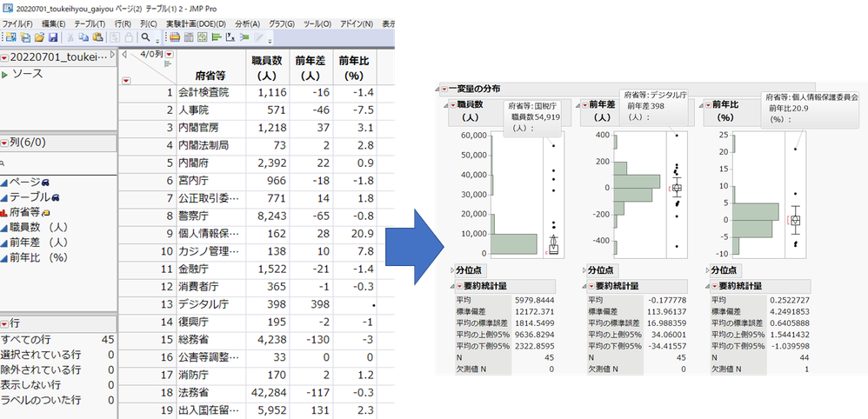Open the red triangle menu of the 行 panel
Image resolution: width=868 pixels, height=419 pixels.
tap(4, 323)
